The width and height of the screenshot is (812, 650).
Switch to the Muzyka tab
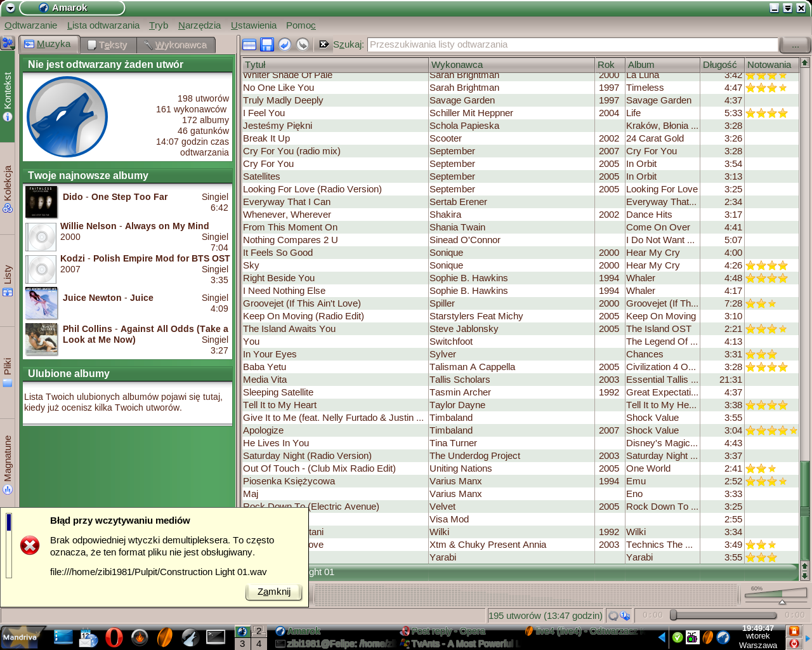point(48,44)
